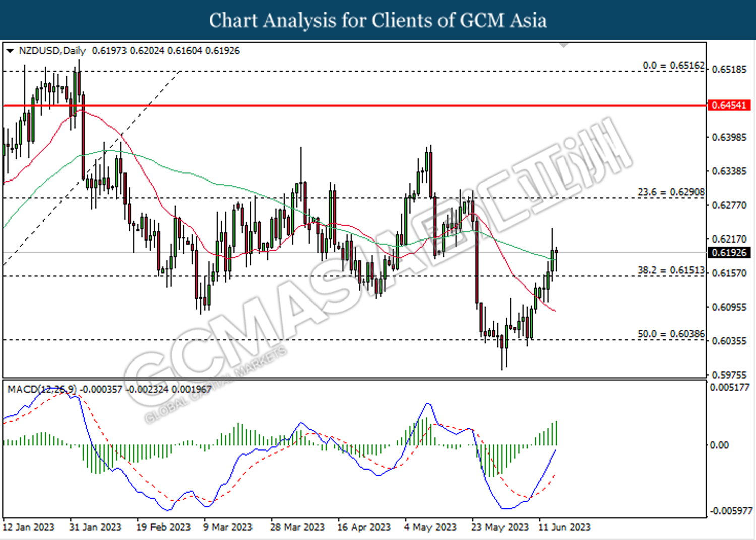Click the MACD scale value 0.005177
The width and height of the screenshot is (756, 540).
729,387
